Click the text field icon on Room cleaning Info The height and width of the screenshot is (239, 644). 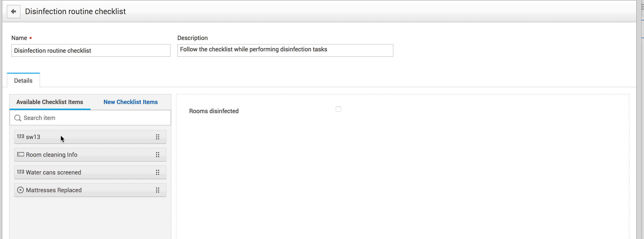pyautogui.click(x=20, y=154)
